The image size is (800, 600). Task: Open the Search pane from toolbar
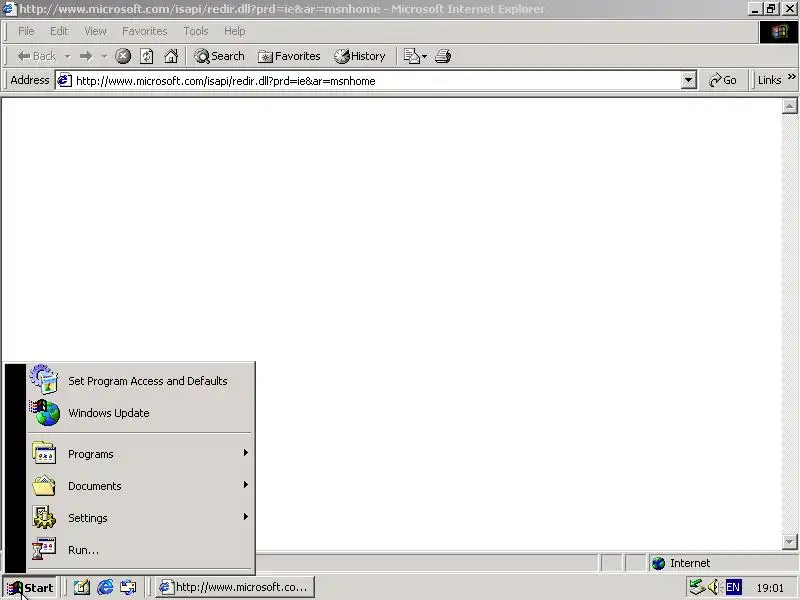pyautogui.click(x=219, y=56)
